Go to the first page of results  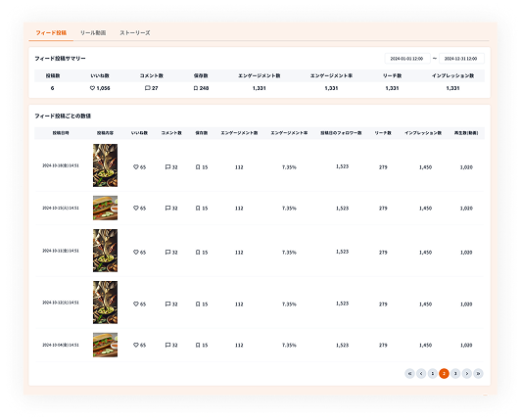pyautogui.click(x=409, y=373)
